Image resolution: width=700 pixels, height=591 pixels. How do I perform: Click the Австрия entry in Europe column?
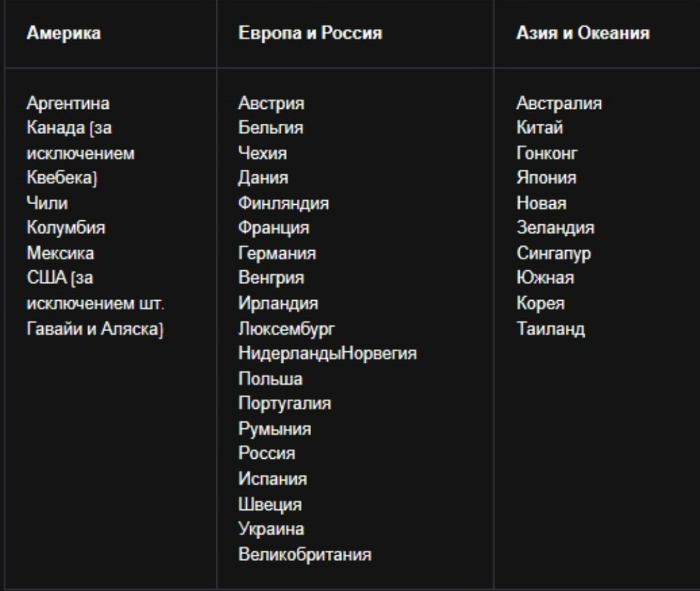(272, 104)
